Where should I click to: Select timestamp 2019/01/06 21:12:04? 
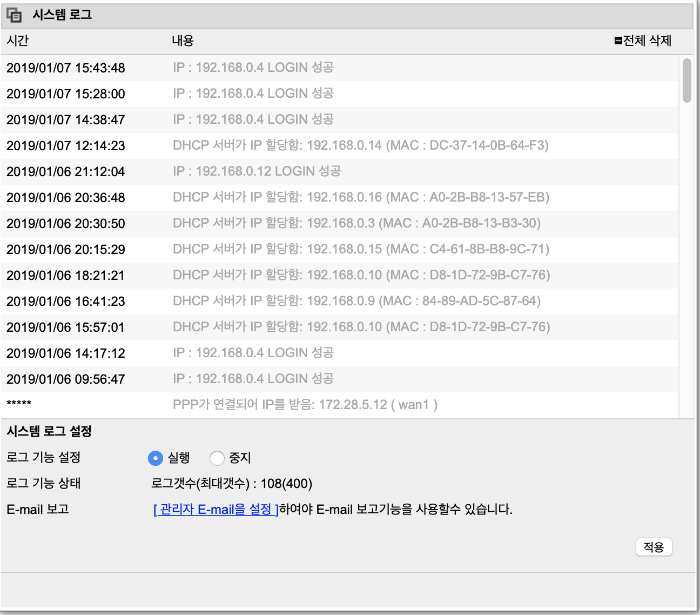click(66, 172)
